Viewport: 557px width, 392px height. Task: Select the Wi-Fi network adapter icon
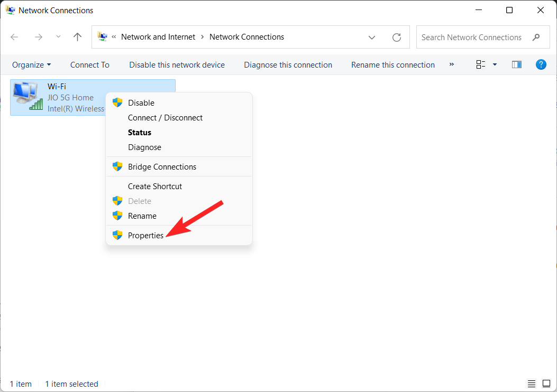coord(28,97)
